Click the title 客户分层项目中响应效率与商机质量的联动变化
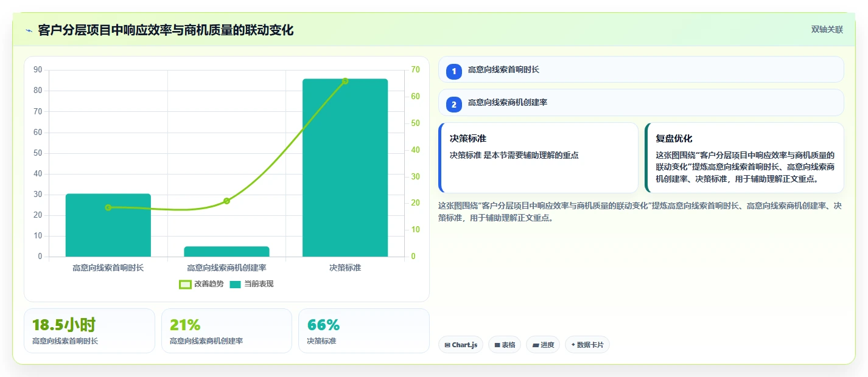Image resolution: width=868 pixels, height=377 pixels. [166, 30]
